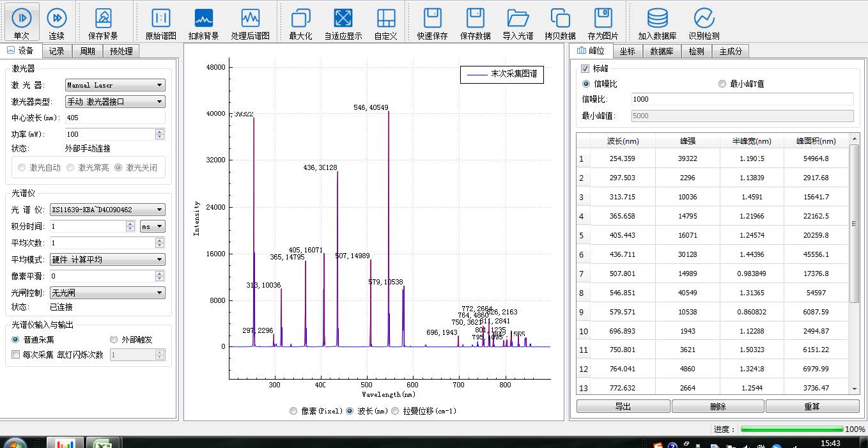Switch to the 数据库 tab
The width and height of the screenshot is (868, 448).
662,51
